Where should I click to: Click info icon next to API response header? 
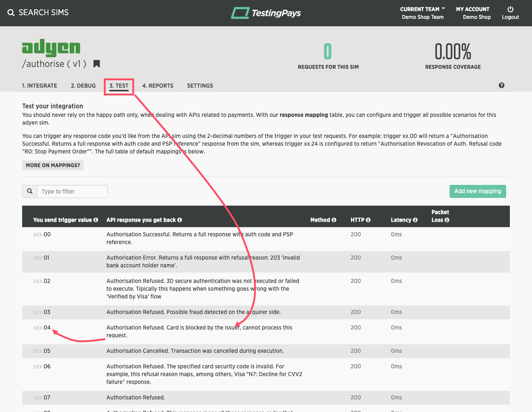click(x=180, y=220)
